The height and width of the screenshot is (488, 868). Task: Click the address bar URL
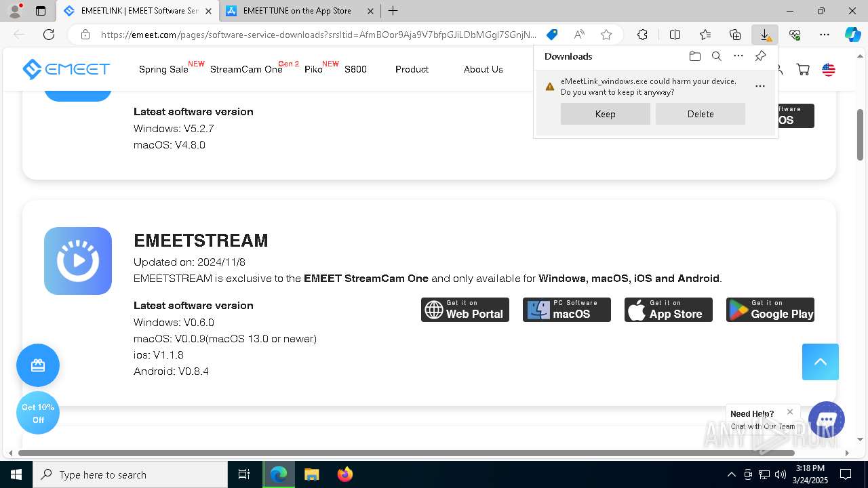click(319, 35)
